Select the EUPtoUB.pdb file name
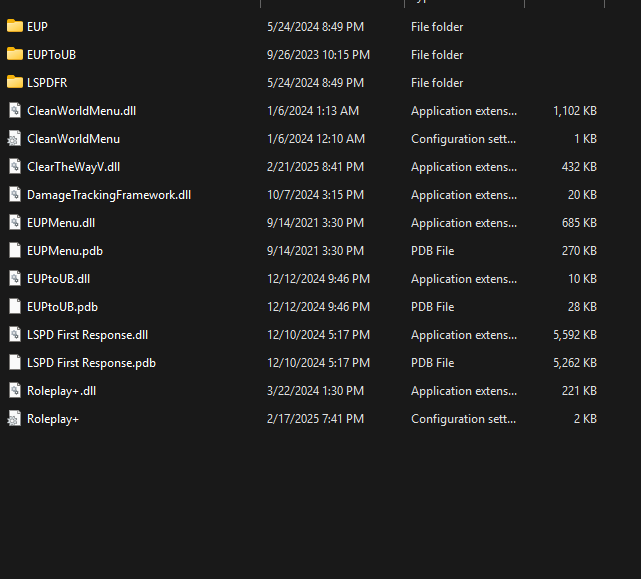 point(62,307)
